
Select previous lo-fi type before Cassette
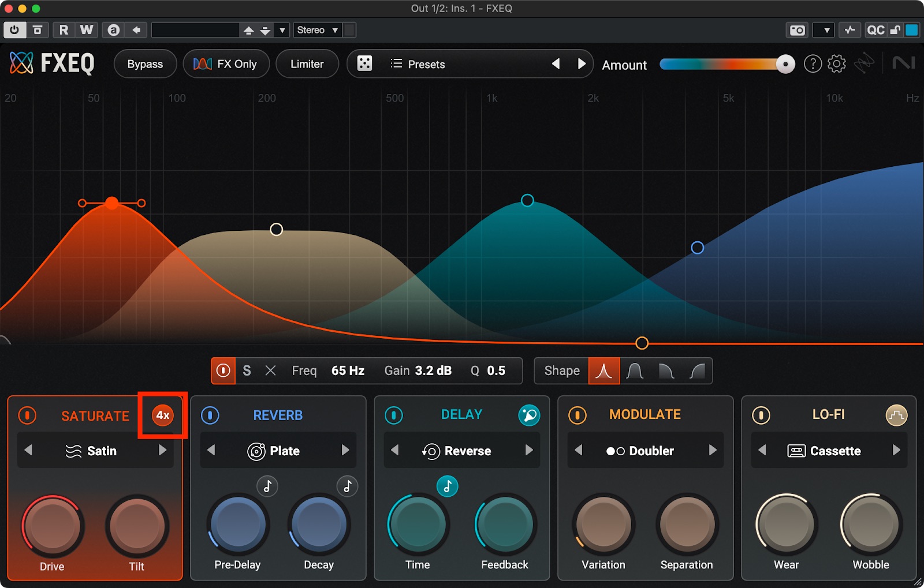pos(762,450)
